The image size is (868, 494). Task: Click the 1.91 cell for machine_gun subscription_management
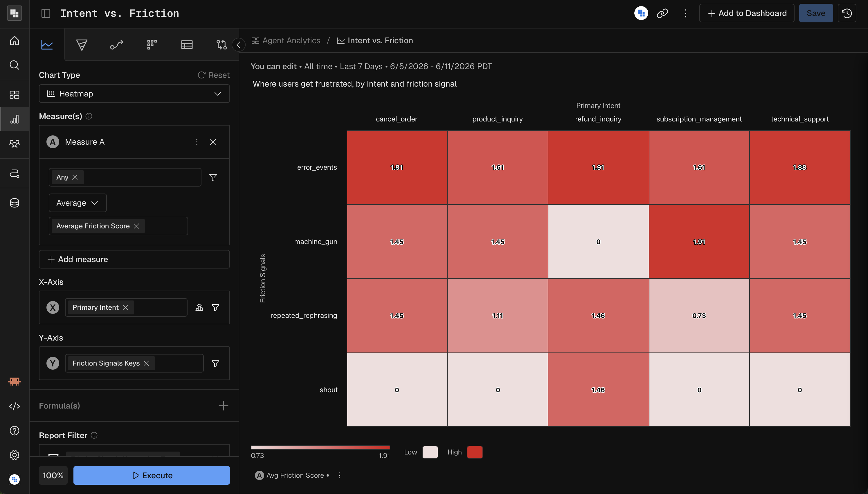[x=699, y=241]
